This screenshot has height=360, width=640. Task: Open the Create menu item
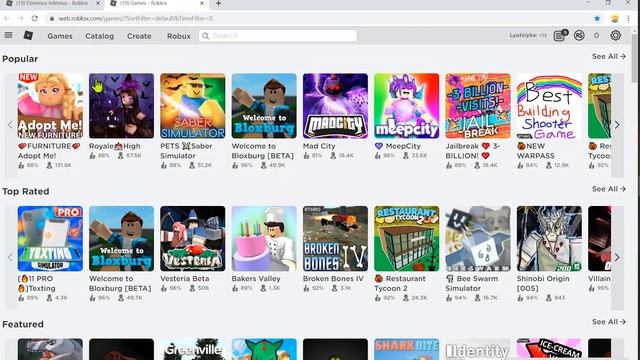click(x=139, y=36)
